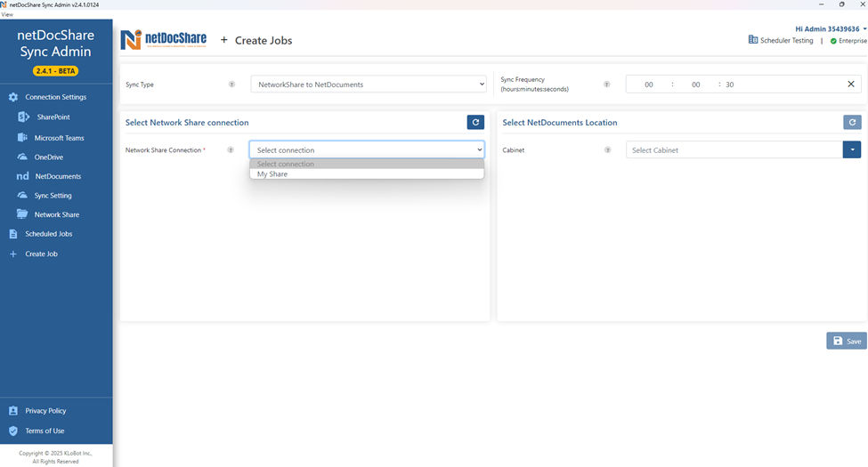
Task: Choose My Share from connection list
Action: click(367, 173)
